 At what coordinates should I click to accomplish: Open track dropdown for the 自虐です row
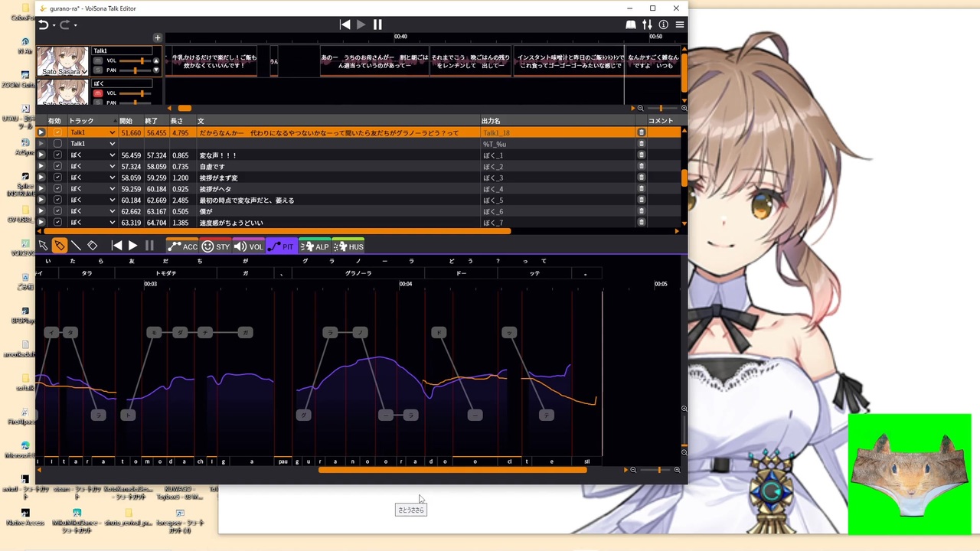point(112,167)
